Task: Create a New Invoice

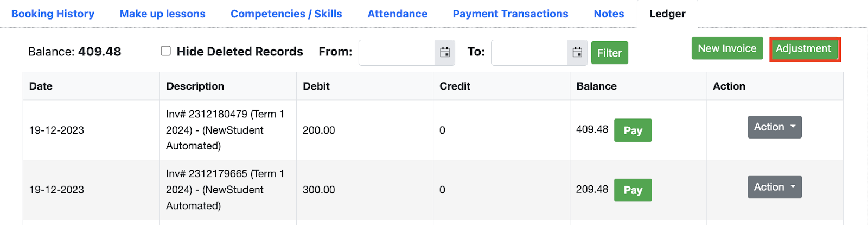Action: (x=727, y=48)
